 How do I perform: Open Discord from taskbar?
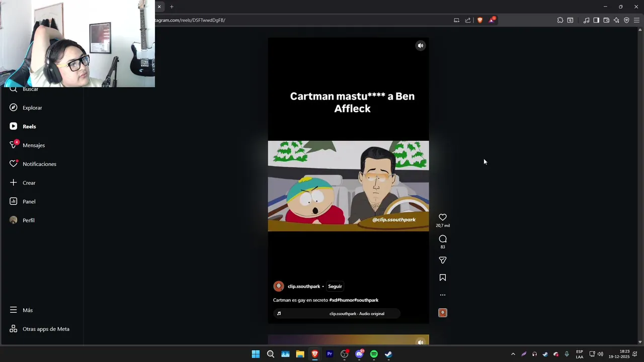(359, 354)
